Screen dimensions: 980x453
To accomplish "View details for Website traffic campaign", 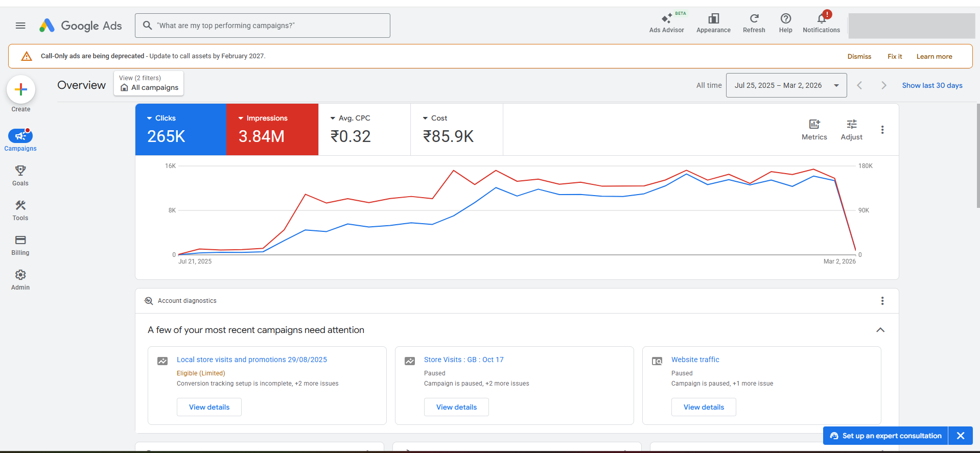I will point(704,407).
